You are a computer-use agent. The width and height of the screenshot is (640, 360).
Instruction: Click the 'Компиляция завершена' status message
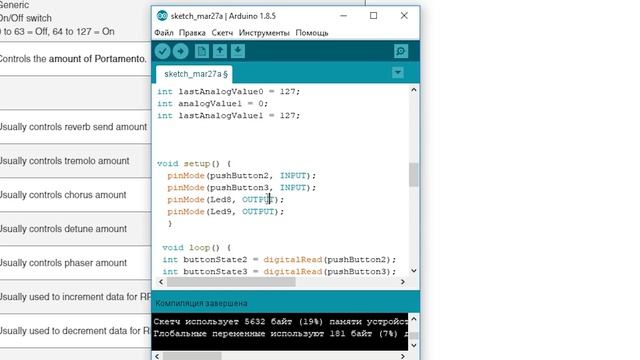[x=201, y=303]
